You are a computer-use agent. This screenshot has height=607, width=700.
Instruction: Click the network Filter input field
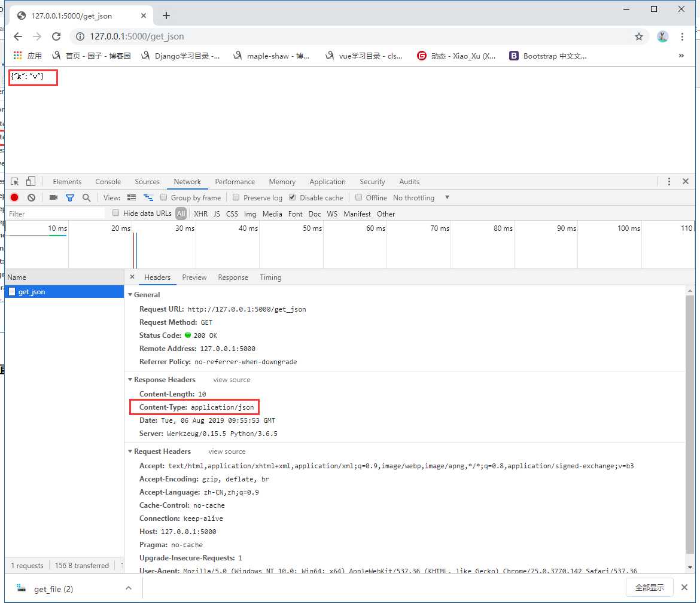(x=56, y=213)
